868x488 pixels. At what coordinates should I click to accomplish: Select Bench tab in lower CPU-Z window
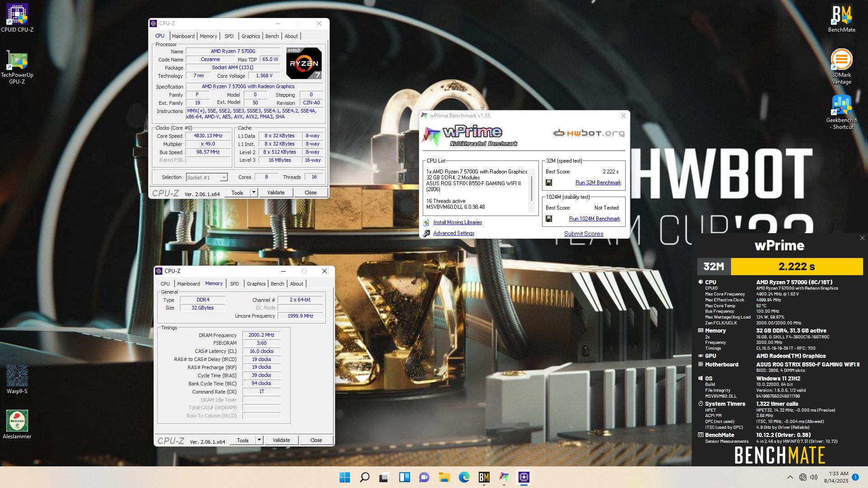coord(277,284)
